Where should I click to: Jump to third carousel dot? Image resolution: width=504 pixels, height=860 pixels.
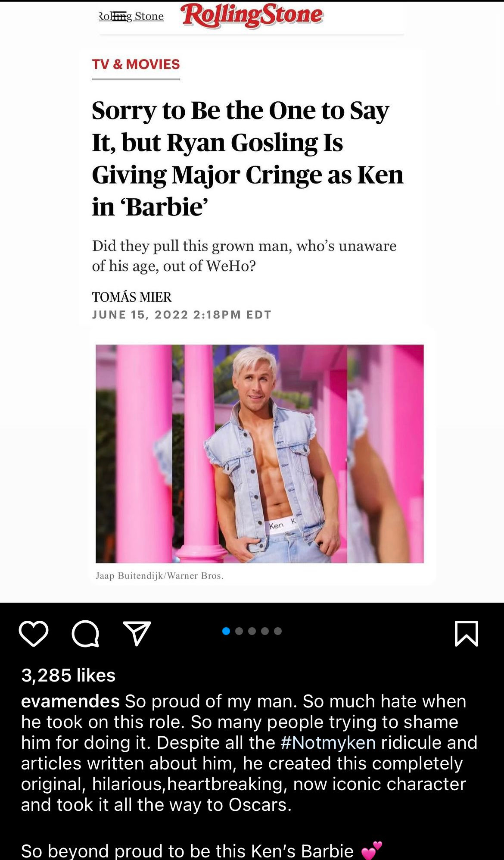pyautogui.click(x=252, y=631)
